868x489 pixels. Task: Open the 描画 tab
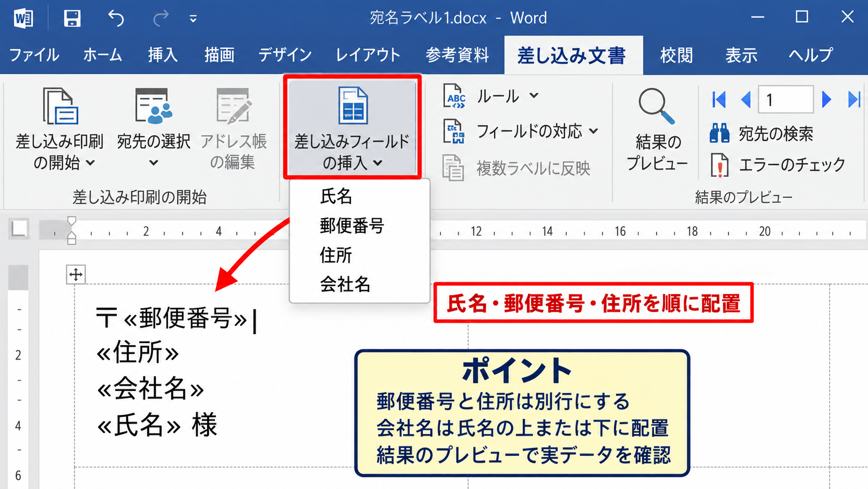tap(219, 55)
